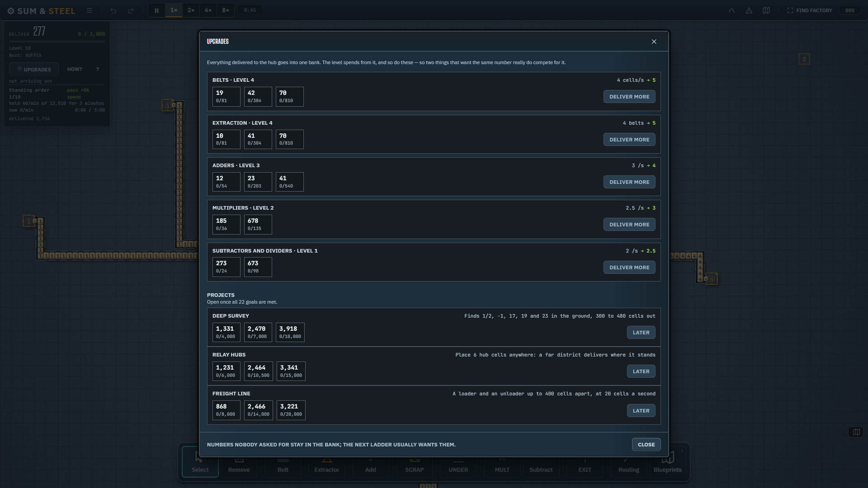868x488 pixels.
Task: Open the Blueprints tool
Action: pos(668,462)
